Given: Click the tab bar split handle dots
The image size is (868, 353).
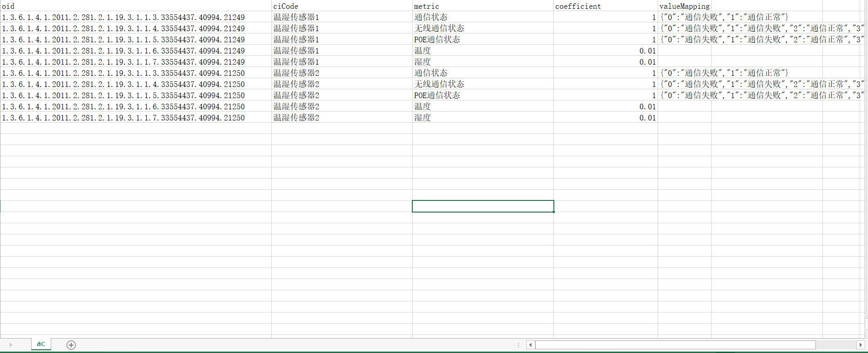Looking at the screenshot, I should coord(518,345).
